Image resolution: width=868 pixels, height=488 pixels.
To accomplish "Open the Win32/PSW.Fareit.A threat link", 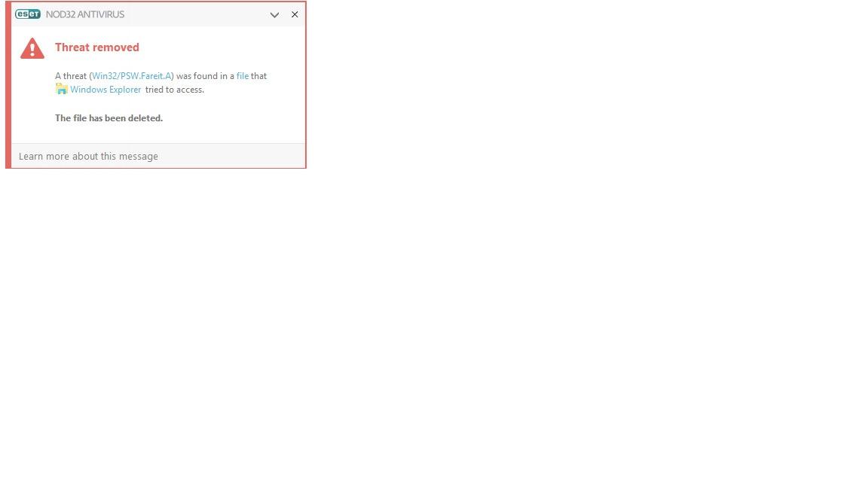I will click(x=132, y=76).
